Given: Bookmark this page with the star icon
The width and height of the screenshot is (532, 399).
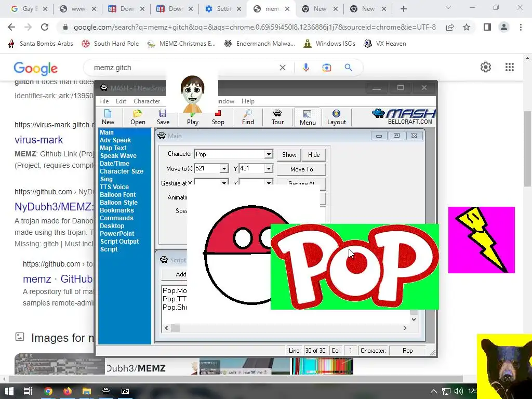Looking at the screenshot, I should click(467, 27).
